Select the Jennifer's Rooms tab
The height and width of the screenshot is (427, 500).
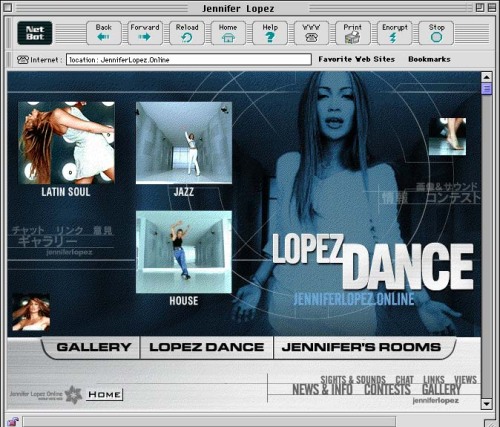pos(363,347)
